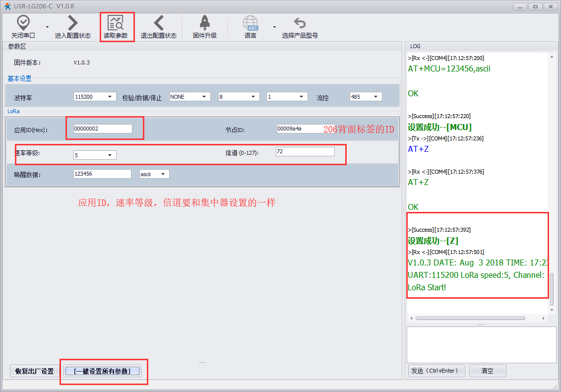This screenshot has width=561, height=392.
Task: Click the 读取参数 read parameters icon
Action: [116, 23]
